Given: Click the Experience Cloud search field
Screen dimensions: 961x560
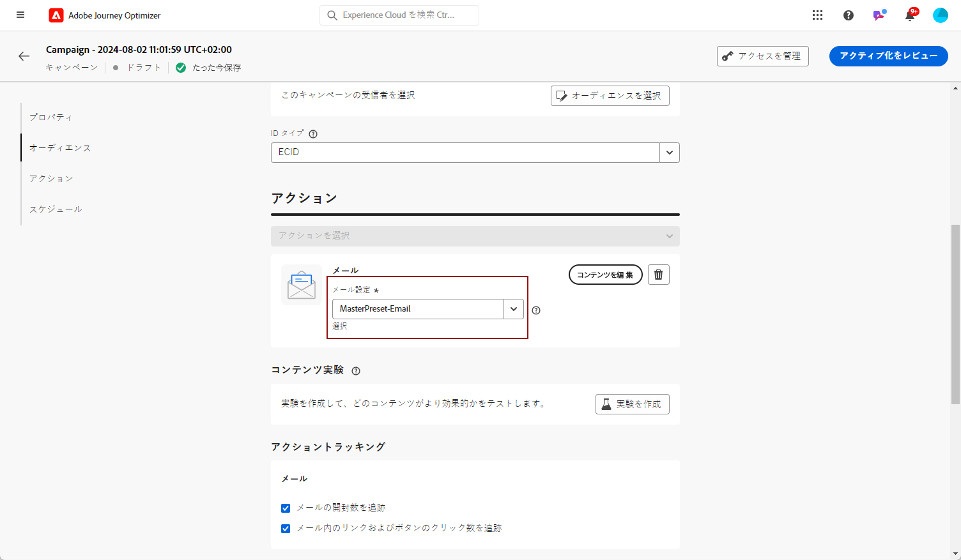Looking at the screenshot, I should [399, 15].
